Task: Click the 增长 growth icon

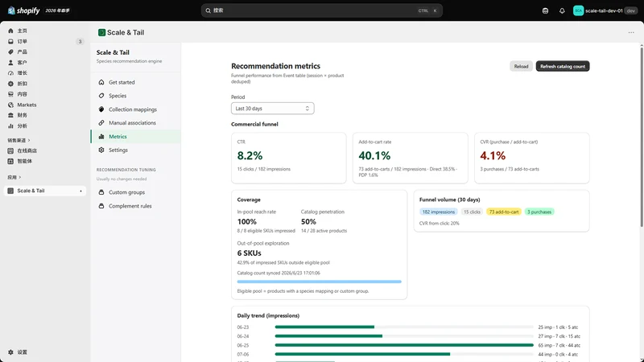Action: point(10,73)
